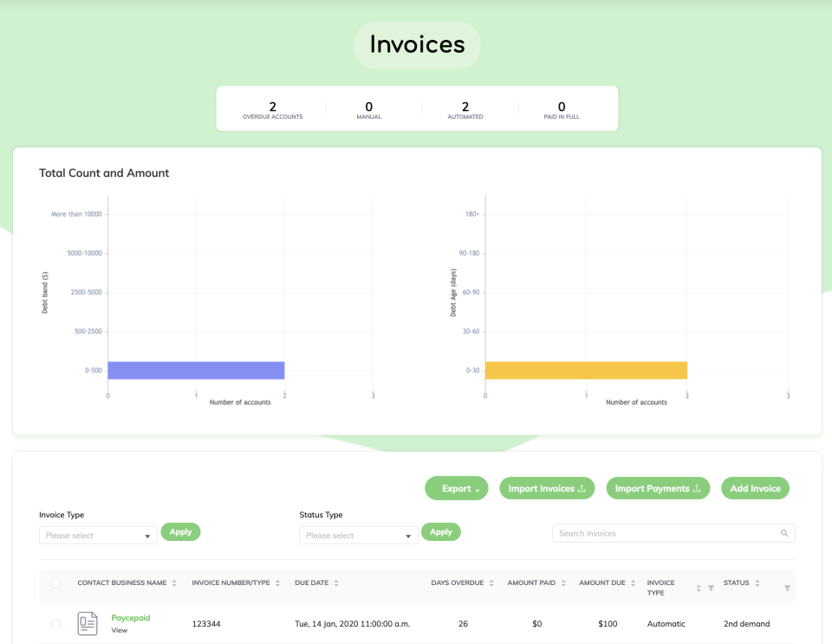Click the Due Date column header
Image resolution: width=832 pixels, height=644 pixels.
(311, 582)
